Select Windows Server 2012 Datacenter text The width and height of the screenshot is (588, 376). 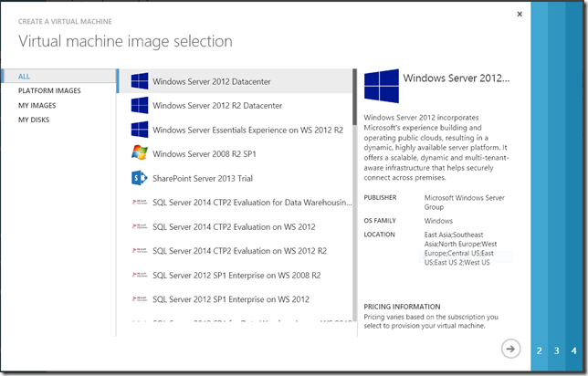212,81
